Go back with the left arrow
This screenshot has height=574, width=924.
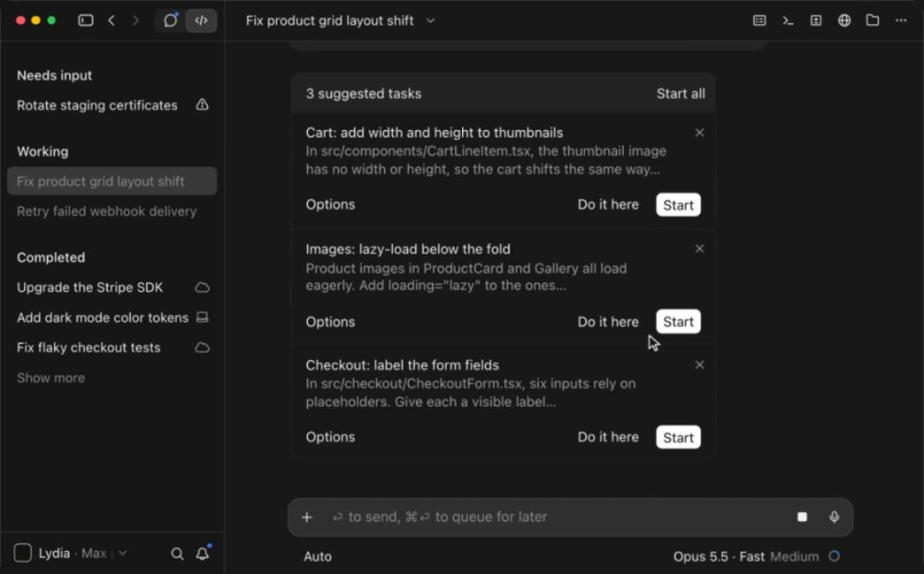(x=111, y=21)
